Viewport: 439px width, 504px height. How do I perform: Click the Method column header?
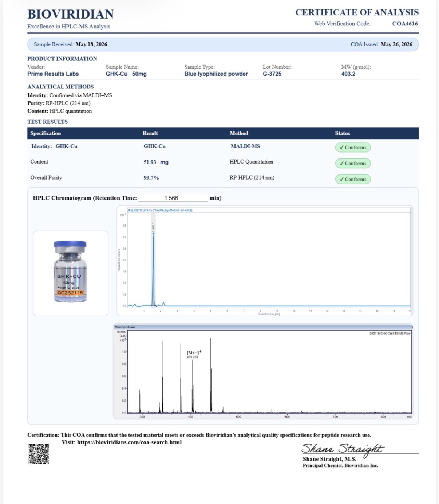(239, 133)
